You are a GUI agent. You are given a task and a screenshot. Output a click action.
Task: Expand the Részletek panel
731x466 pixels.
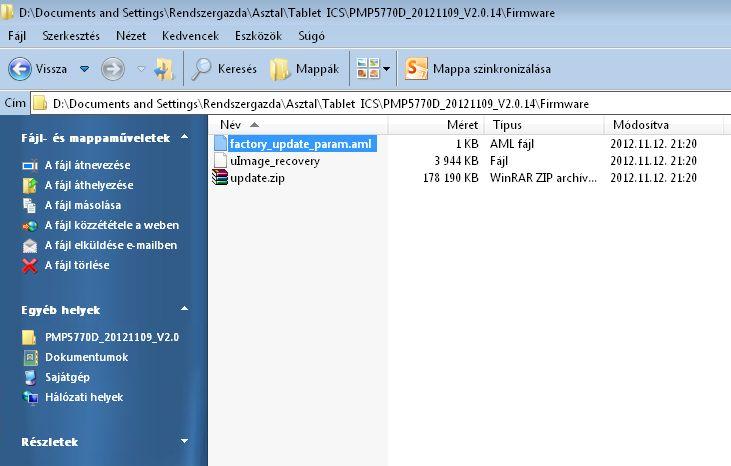185,441
